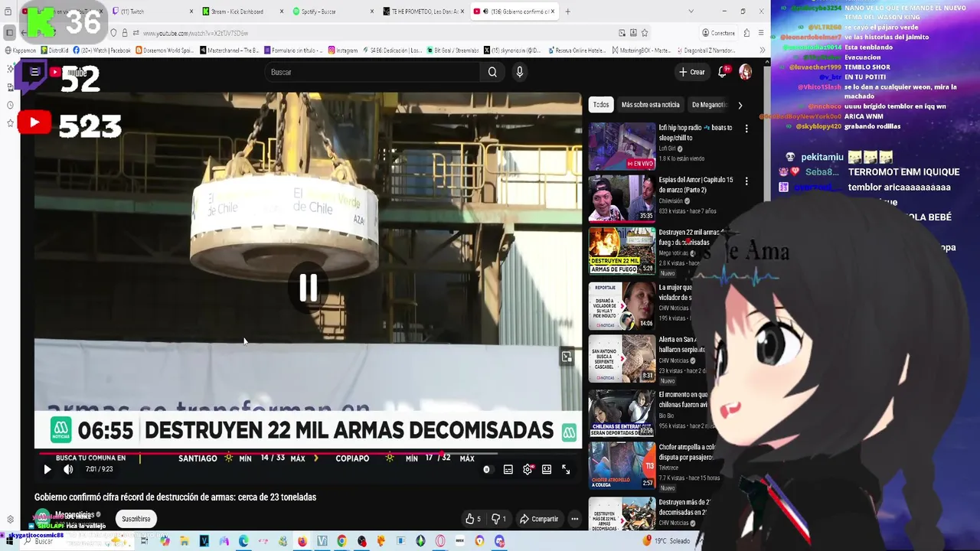Open the list all tabs dropdown arrow
Screen dimensions: 980x551
pos(691,11)
